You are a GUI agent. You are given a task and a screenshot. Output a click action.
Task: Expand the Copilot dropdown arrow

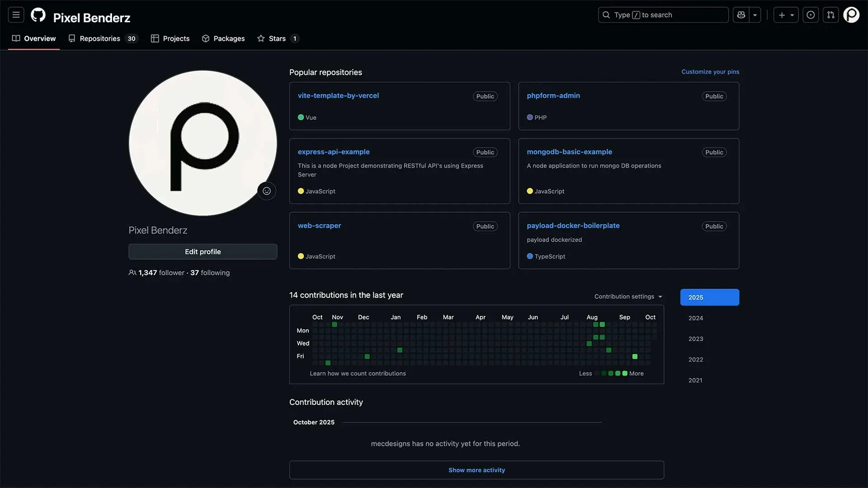[755, 15]
